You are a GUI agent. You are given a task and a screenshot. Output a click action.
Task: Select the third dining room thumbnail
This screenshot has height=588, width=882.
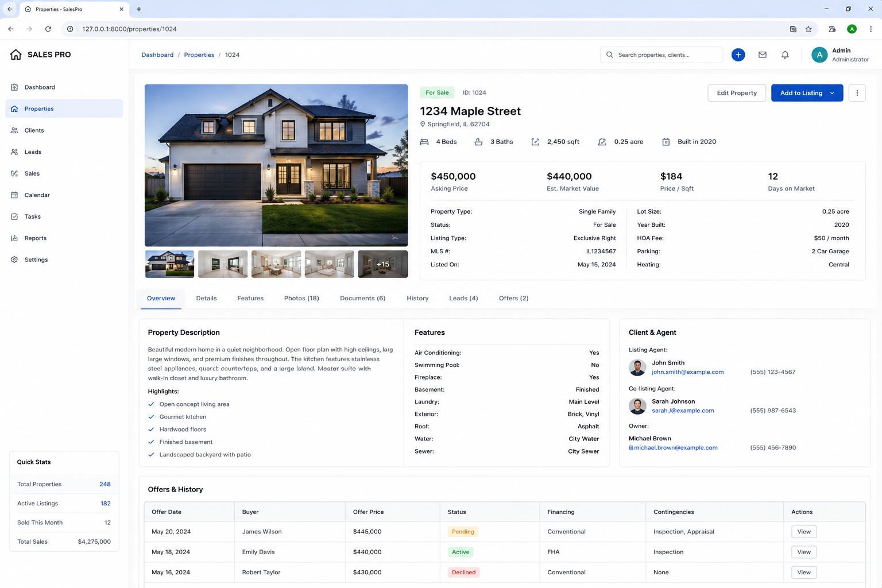coord(276,264)
